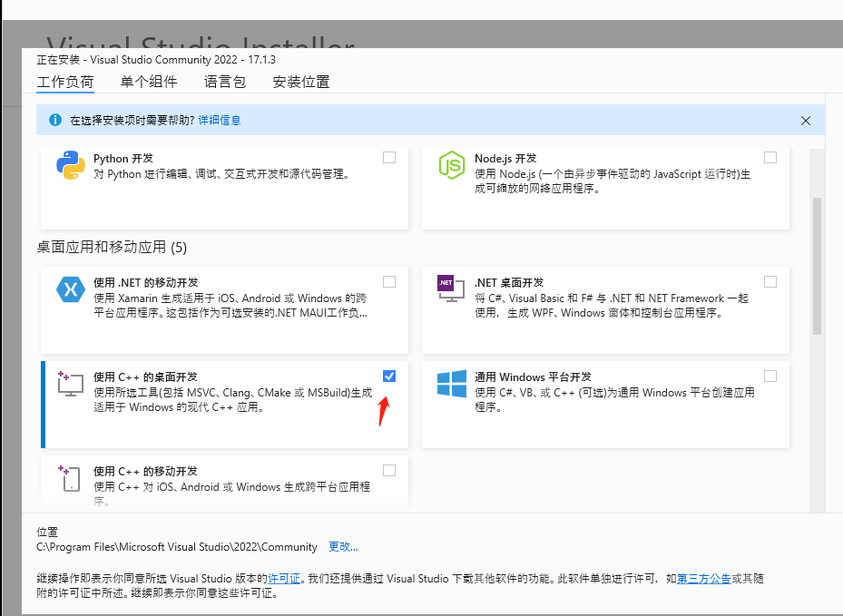Click the C++ mobile development device icon

(x=70, y=478)
